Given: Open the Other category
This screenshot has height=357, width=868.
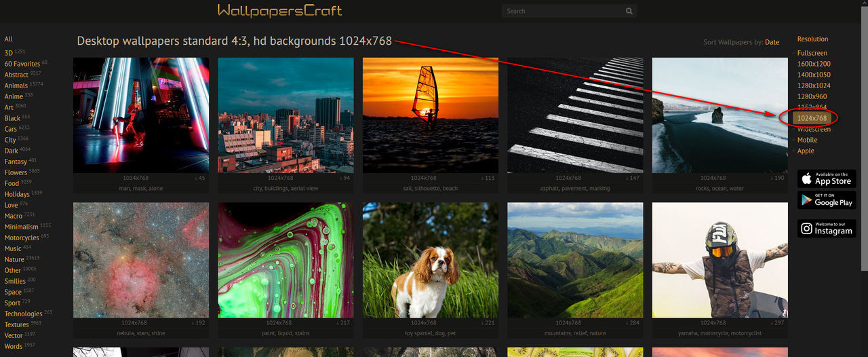Looking at the screenshot, I should (x=13, y=270).
